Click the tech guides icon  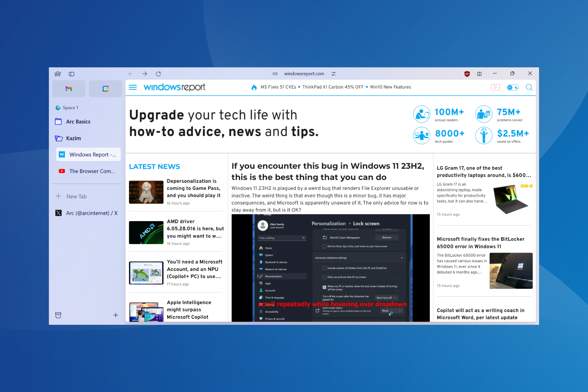(x=422, y=135)
